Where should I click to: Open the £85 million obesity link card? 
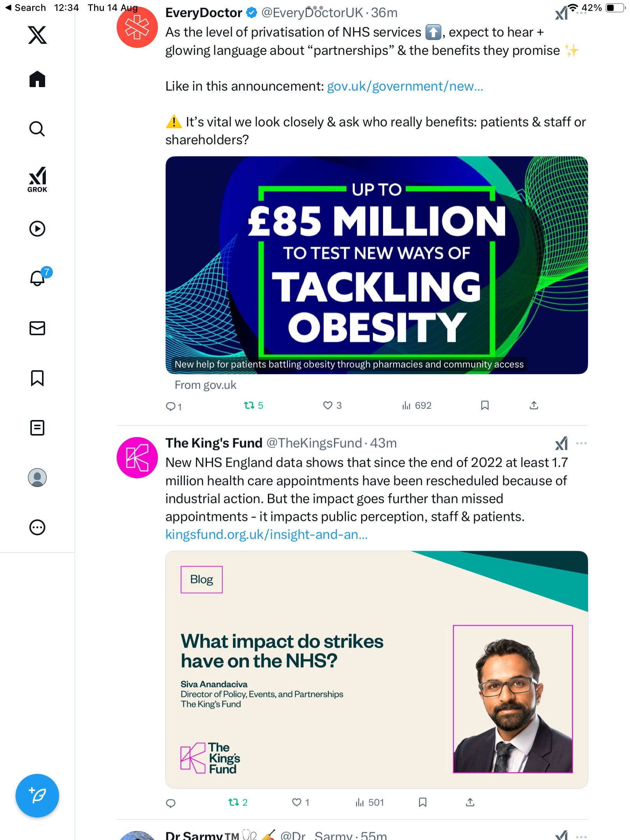point(376,265)
